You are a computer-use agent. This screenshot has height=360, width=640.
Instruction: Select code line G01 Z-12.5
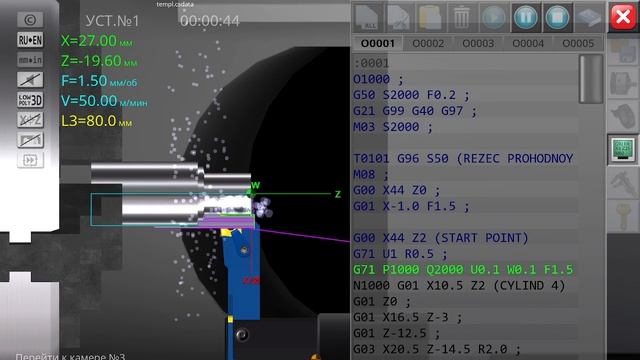[396, 333]
